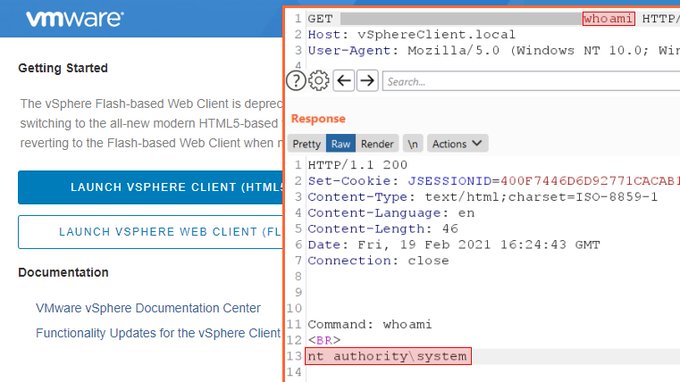Open the search settings gear icon
Screen dimensions: 680x382
point(319,81)
